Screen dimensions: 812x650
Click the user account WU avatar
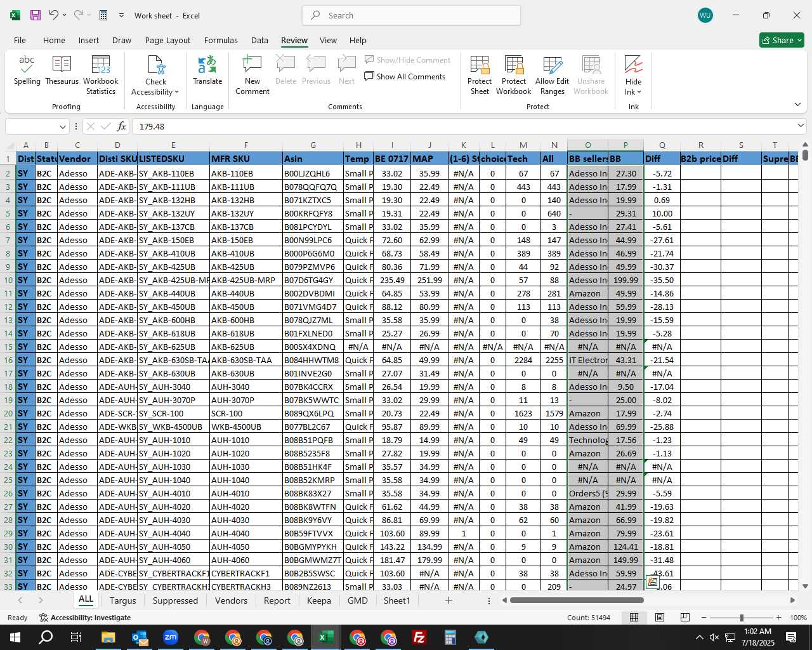pos(705,15)
